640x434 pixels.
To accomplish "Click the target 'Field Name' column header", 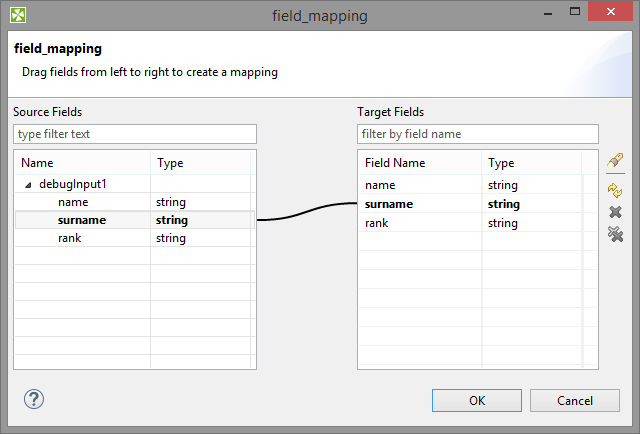I will (419, 163).
